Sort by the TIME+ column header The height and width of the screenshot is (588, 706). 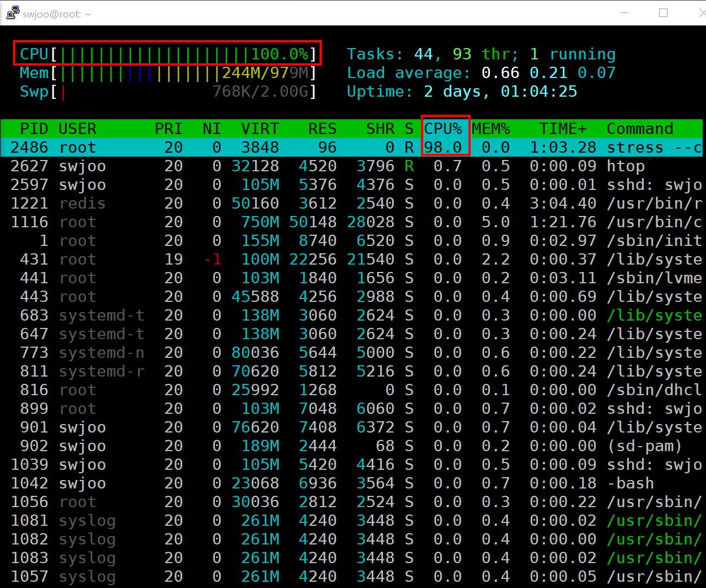click(563, 128)
